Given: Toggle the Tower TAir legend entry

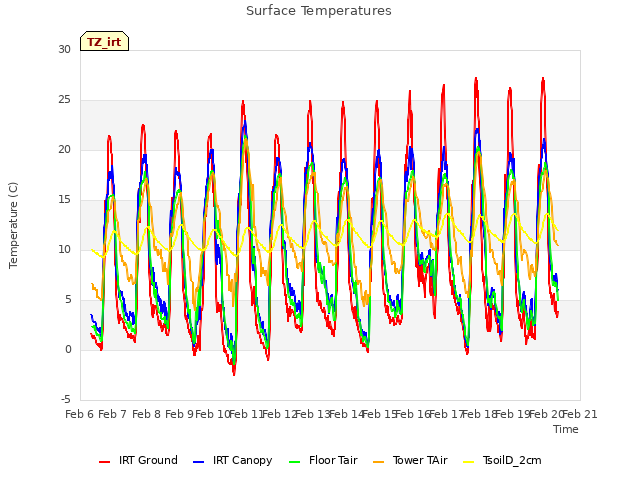Looking at the screenshot, I should pos(411,460).
